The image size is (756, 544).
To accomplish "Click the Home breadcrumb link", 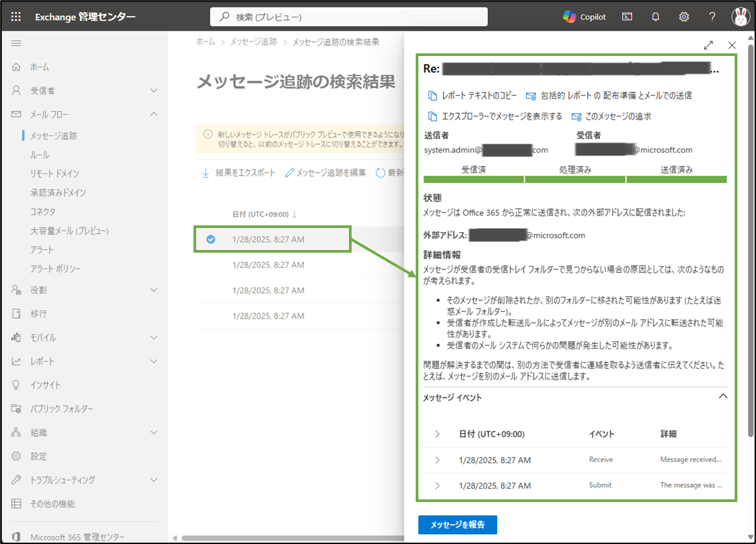I will click(206, 42).
